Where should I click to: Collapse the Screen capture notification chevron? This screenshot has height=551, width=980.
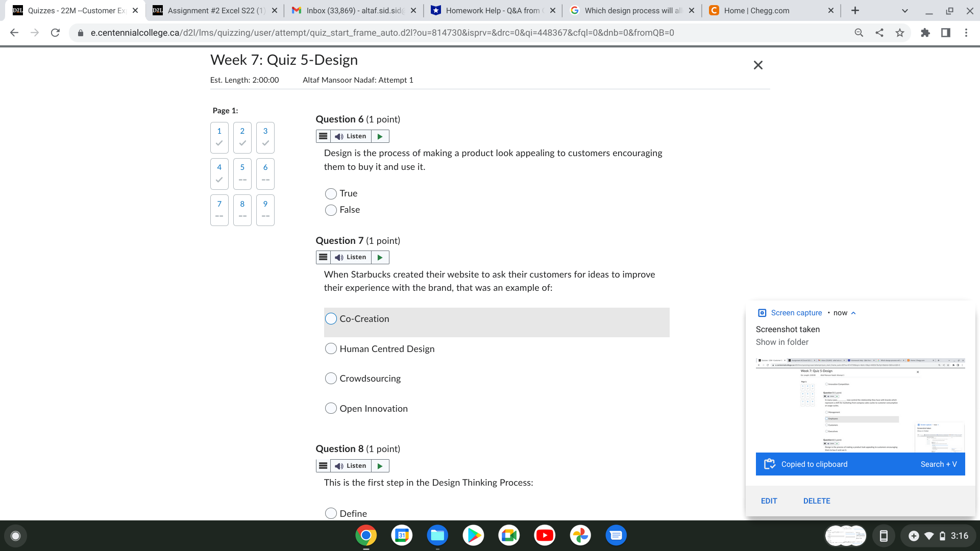pos(853,313)
